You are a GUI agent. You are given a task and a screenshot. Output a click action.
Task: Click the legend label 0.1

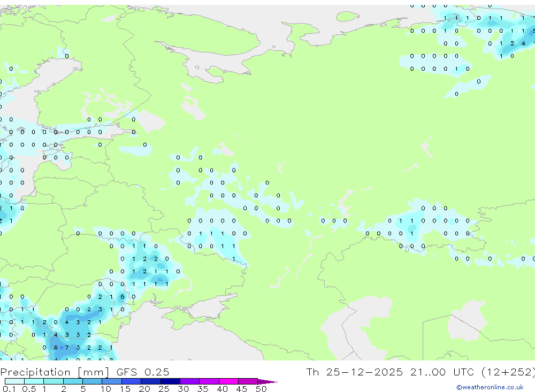click(x=9, y=389)
